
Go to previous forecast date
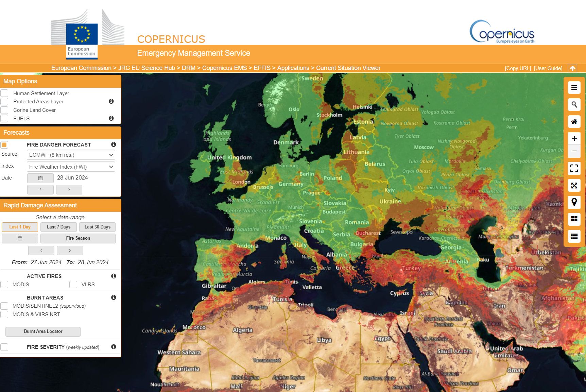(40, 189)
